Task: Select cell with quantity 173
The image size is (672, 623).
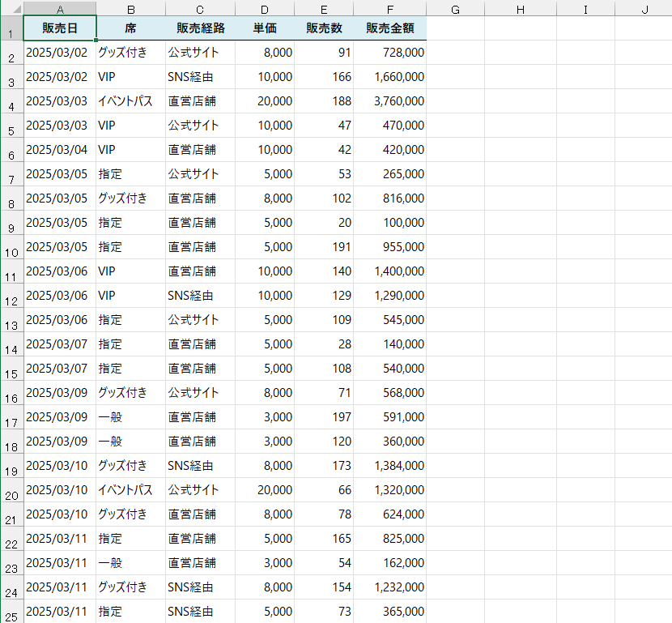Action: click(x=324, y=466)
